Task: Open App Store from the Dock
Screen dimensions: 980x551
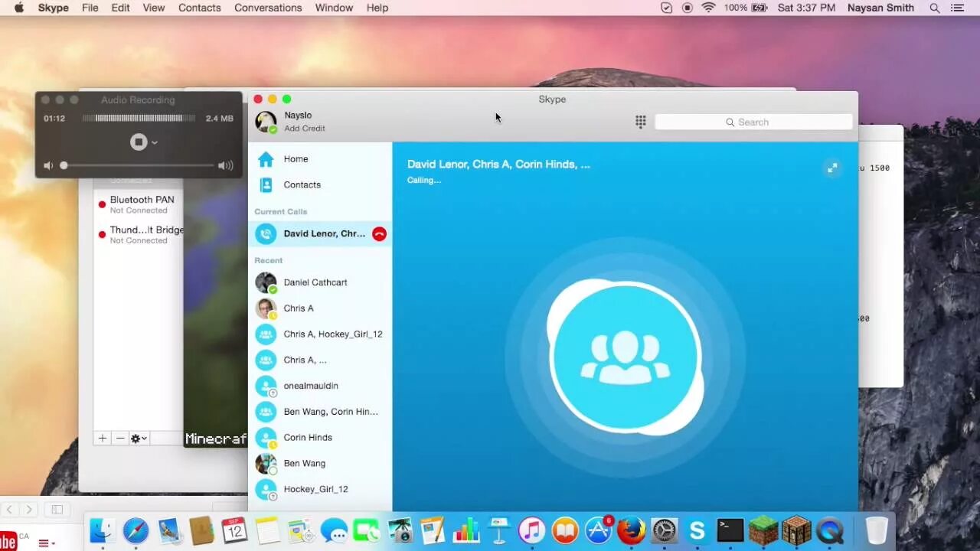Action: click(x=598, y=530)
